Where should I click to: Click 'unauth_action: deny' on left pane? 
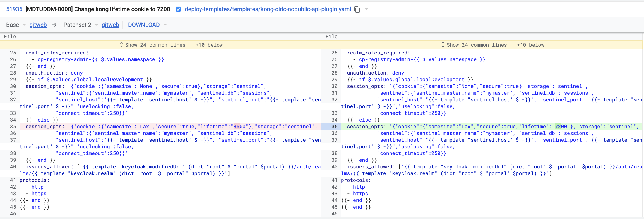(54, 73)
